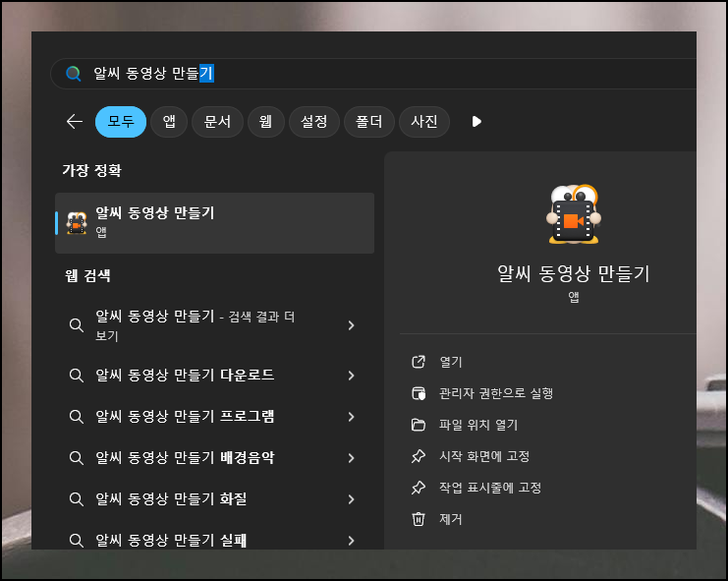Click magnifier icon beside 프로그램 suggestion

(x=77, y=417)
